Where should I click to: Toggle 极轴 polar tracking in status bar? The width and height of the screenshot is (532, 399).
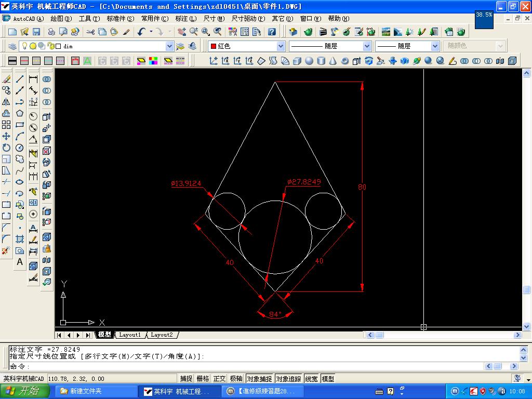(x=236, y=379)
